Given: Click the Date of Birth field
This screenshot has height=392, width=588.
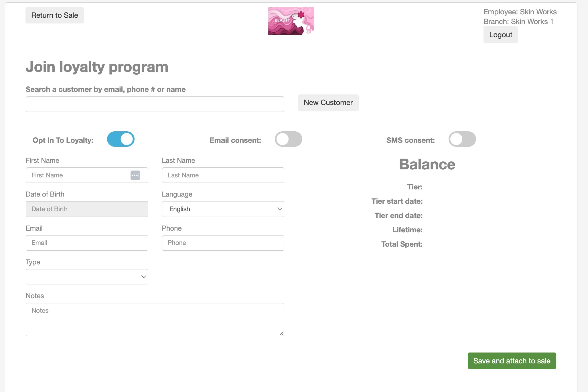Looking at the screenshot, I should tap(87, 209).
